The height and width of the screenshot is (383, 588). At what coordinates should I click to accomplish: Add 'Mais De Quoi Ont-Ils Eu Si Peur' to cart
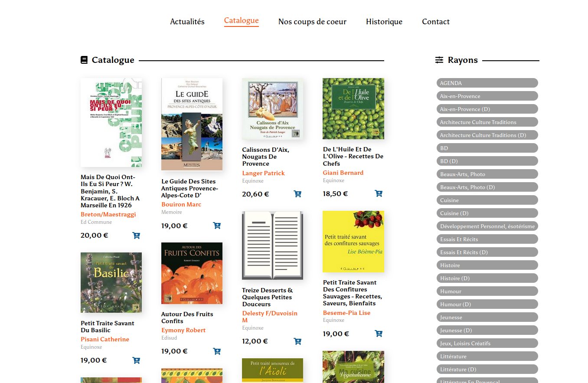136,236
